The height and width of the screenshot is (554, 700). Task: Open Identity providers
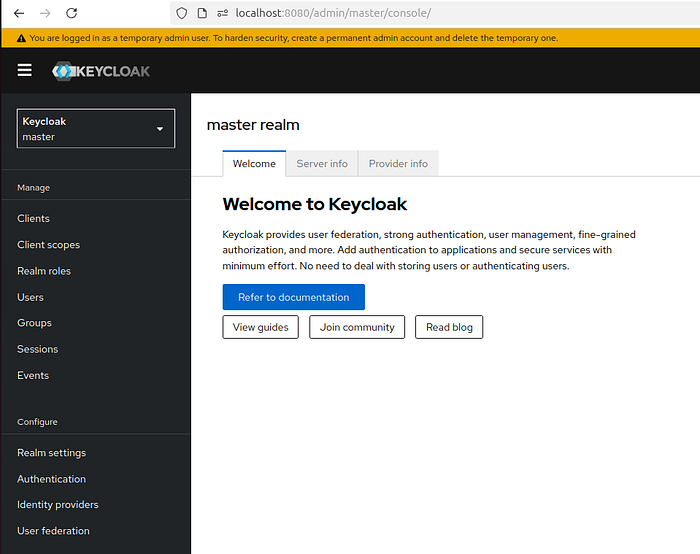click(58, 505)
